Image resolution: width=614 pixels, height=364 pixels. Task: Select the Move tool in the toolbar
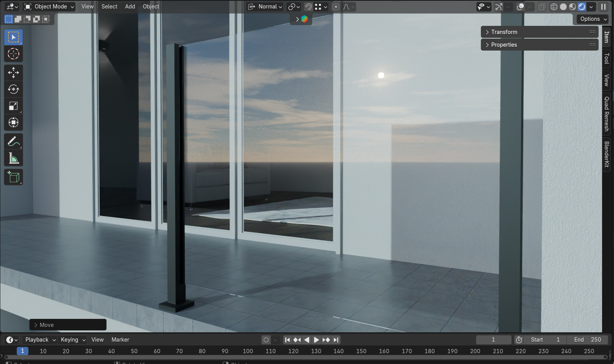(x=14, y=73)
